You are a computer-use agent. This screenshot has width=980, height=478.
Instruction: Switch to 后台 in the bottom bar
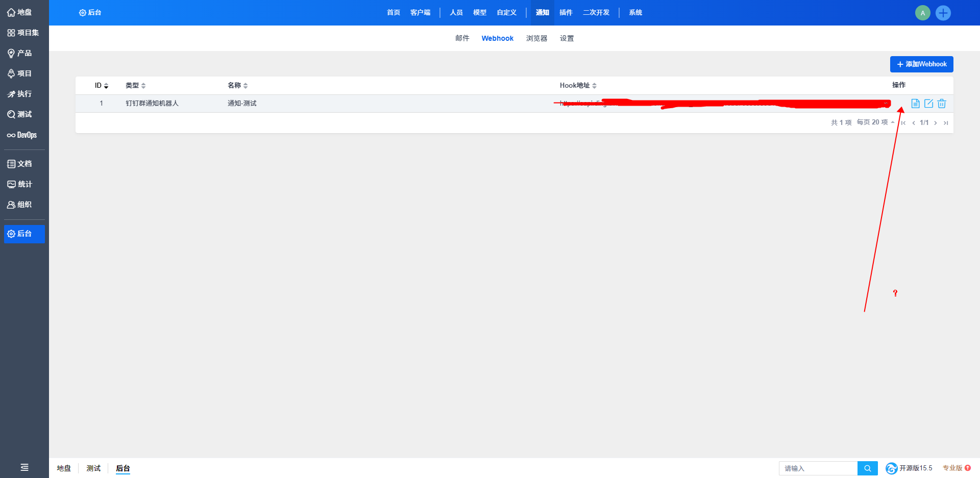click(x=123, y=468)
